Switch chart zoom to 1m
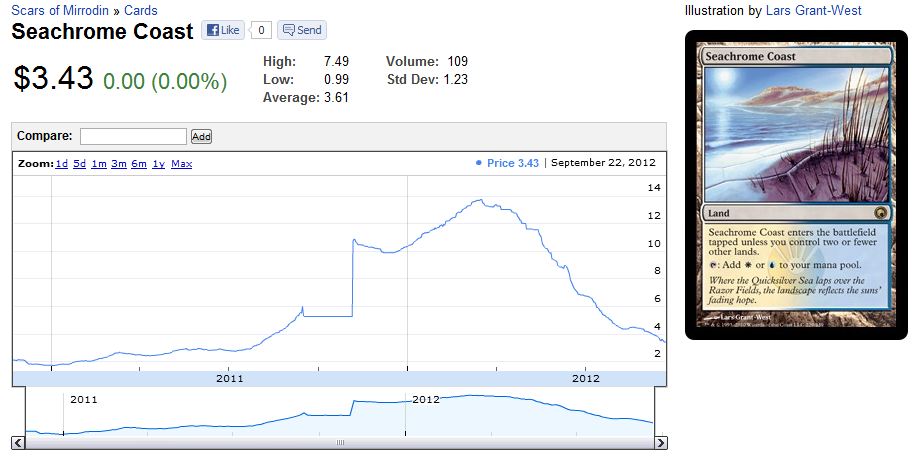Image resolution: width=922 pixels, height=469 pixels. [x=98, y=163]
